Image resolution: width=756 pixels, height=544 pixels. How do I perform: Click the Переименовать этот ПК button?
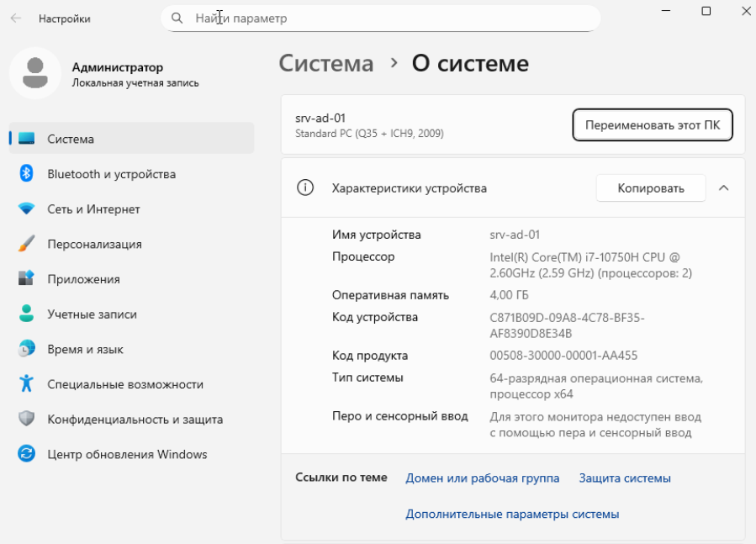[653, 125]
